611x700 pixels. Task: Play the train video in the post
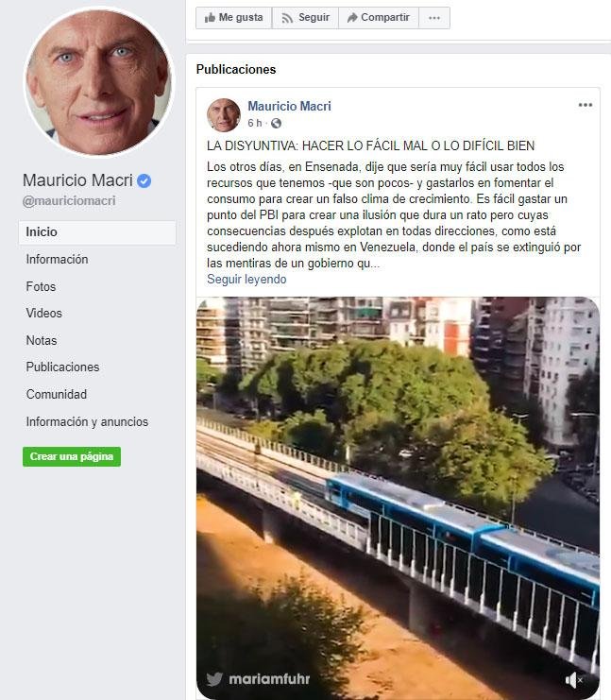(x=399, y=498)
